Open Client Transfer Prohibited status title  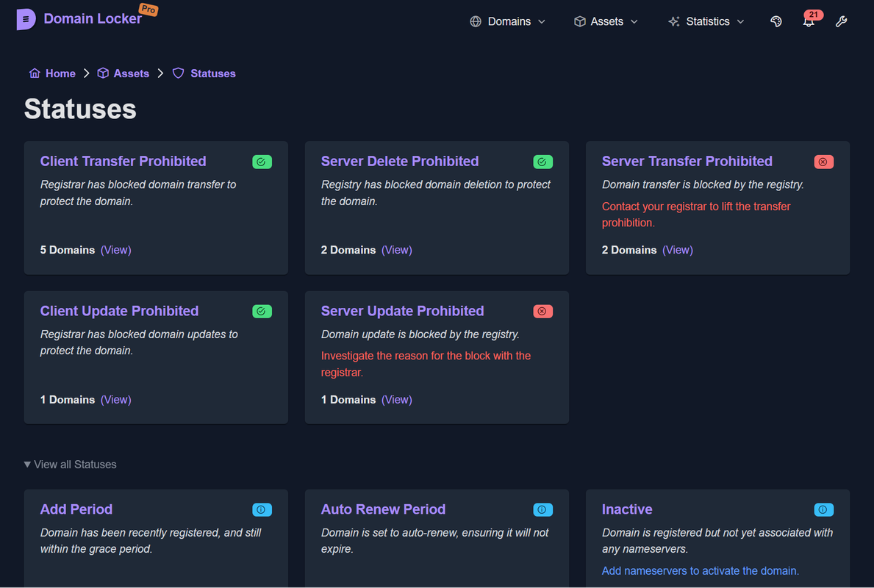pyautogui.click(x=123, y=161)
